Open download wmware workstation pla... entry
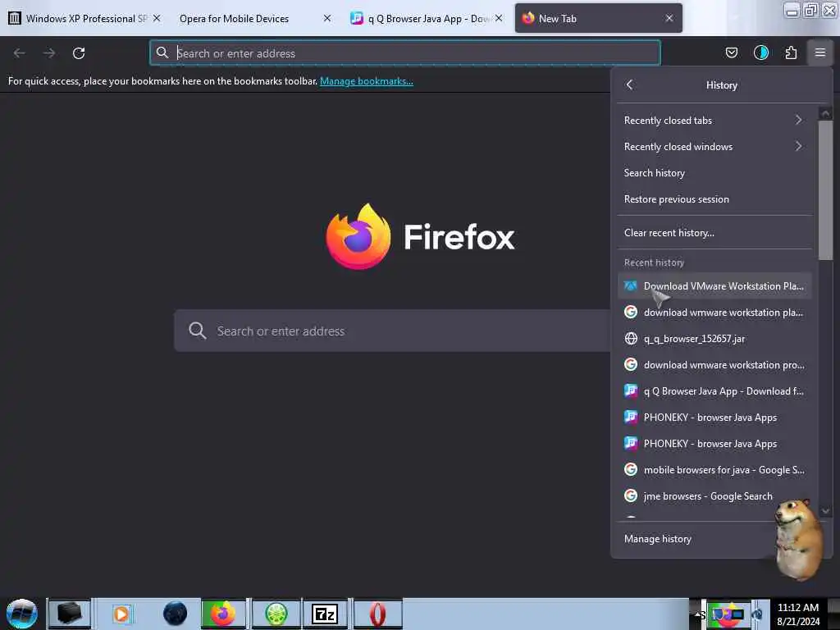Screen dimensions: 840x630 pos(714,313)
